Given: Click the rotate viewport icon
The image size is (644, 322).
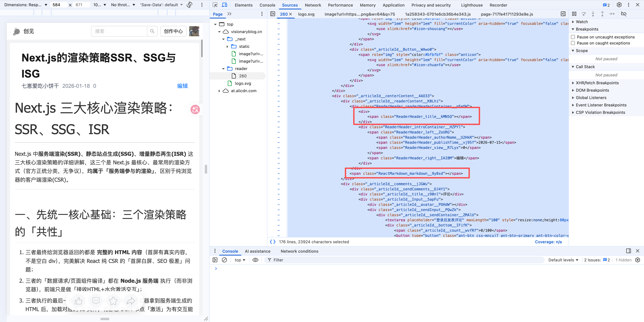Looking at the screenshot, I should [x=190, y=5].
